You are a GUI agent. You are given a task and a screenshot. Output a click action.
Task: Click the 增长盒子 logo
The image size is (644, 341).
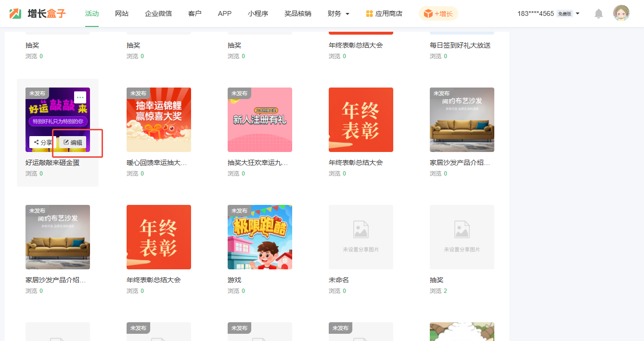(x=38, y=13)
